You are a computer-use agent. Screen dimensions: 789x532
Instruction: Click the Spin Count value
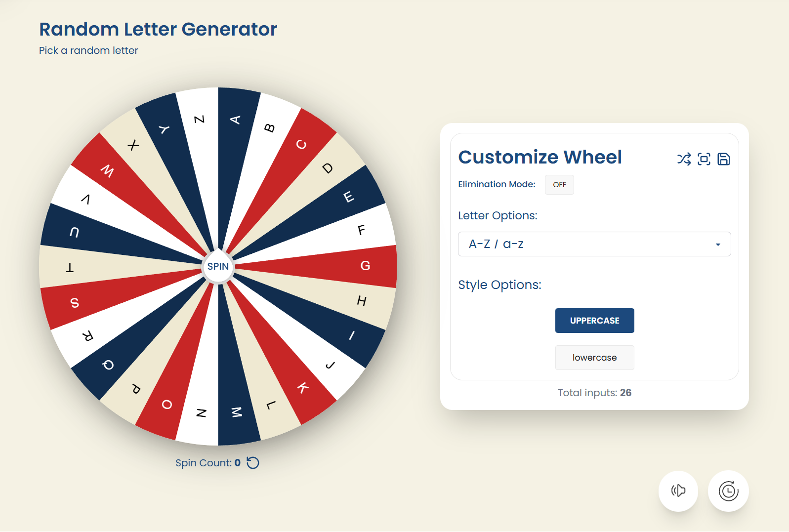coord(237,463)
